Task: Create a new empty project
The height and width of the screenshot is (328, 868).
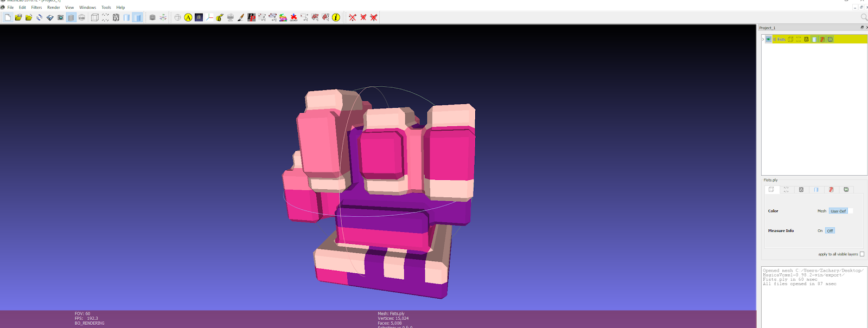Action: 8,17
